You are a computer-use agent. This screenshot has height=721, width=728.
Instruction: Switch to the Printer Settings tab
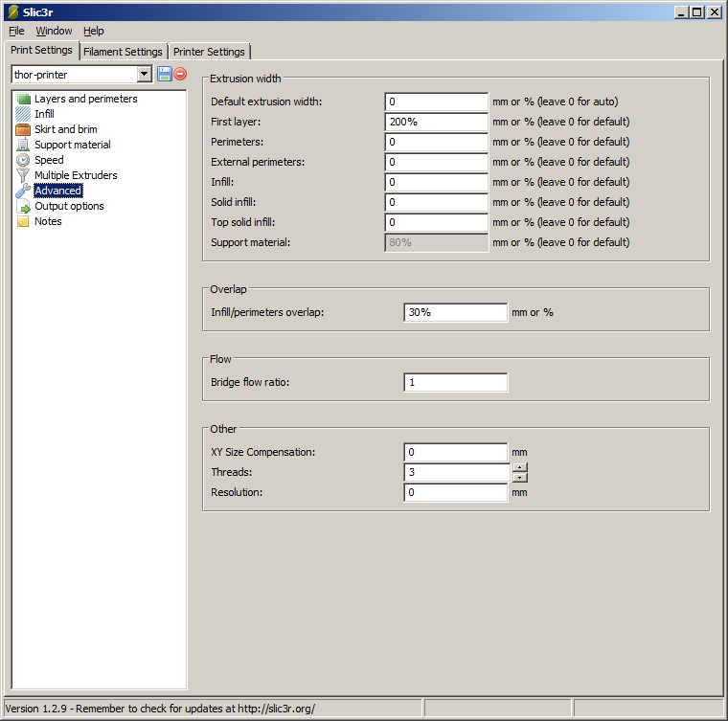click(x=209, y=52)
